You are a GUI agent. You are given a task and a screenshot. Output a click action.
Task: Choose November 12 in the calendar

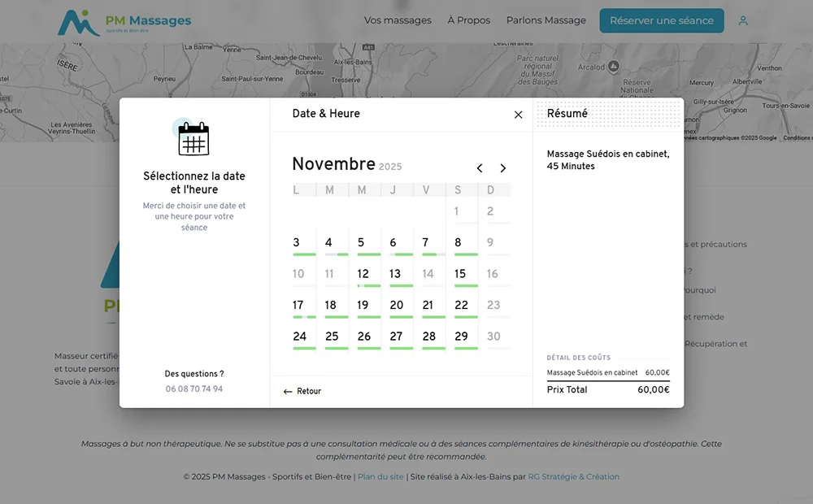tap(363, 274)
